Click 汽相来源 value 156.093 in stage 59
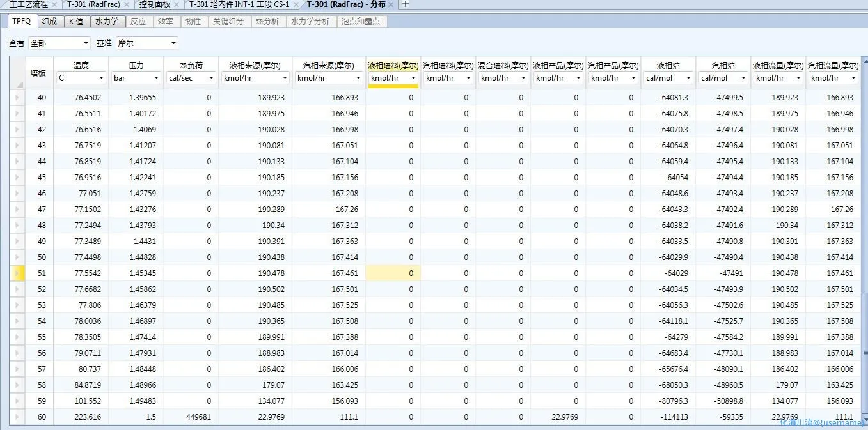Viewport: 868px width, 430px height. (x=329, y=401)
